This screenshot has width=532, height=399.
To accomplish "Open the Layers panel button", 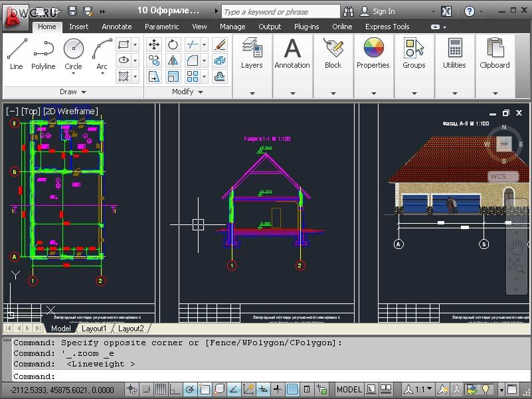I will coord(252,53).
